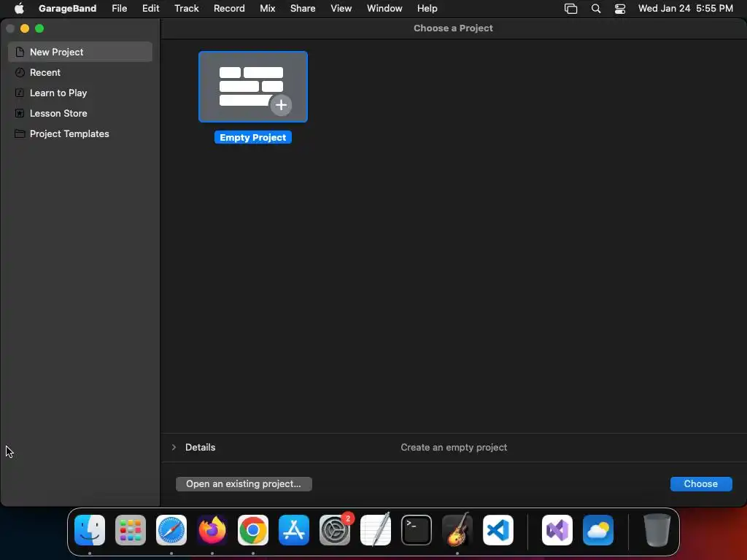Minimize window with yellow button
The height and width of the screenshot is (560, 747).
pos(25,28)
